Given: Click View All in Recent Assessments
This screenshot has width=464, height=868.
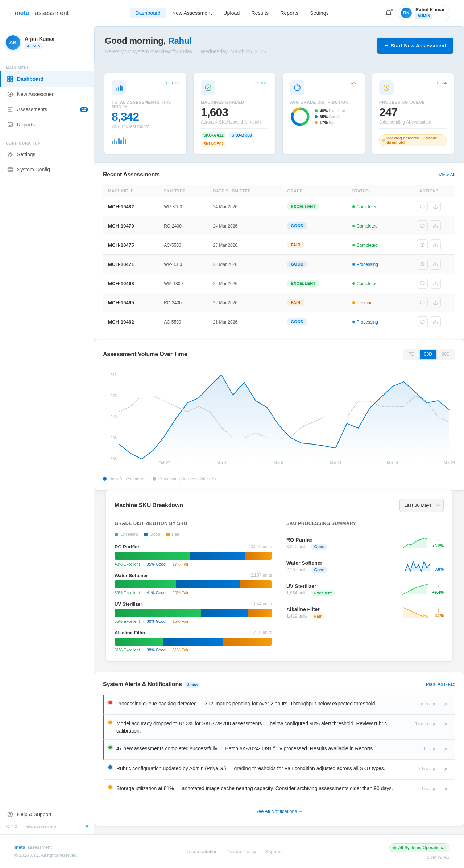Looking at the screenshot, I should click(447, 175).
